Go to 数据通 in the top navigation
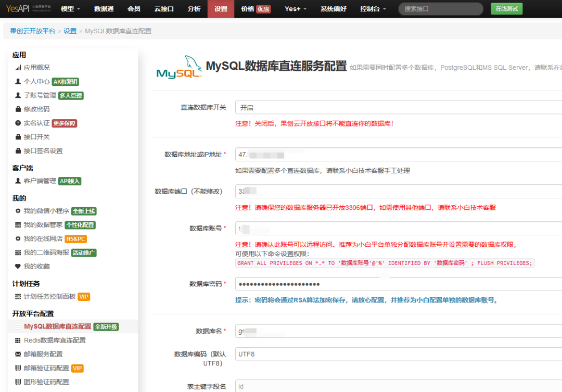Viewport: 562px width, 392px height. click(104, 9)
